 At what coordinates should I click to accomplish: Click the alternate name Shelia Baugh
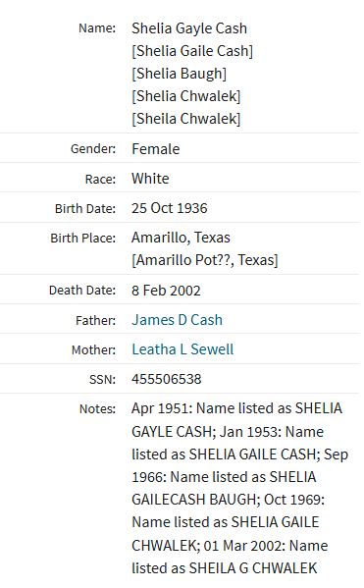coord(179,74)
